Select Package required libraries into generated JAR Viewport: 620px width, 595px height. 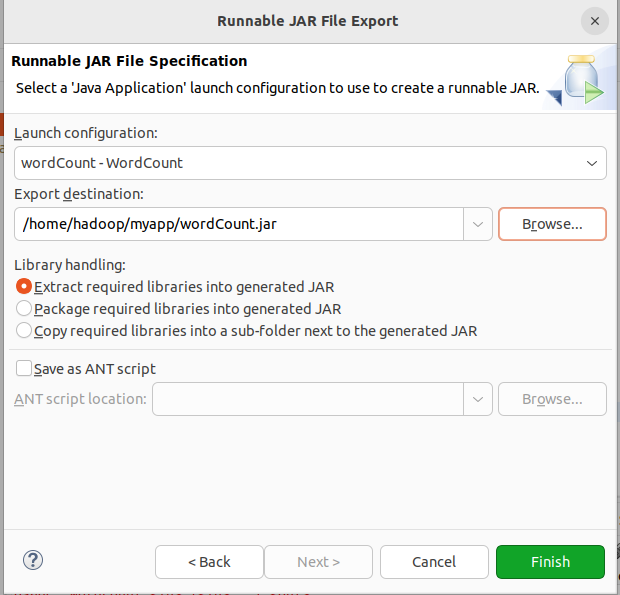(x=24, y=309)
